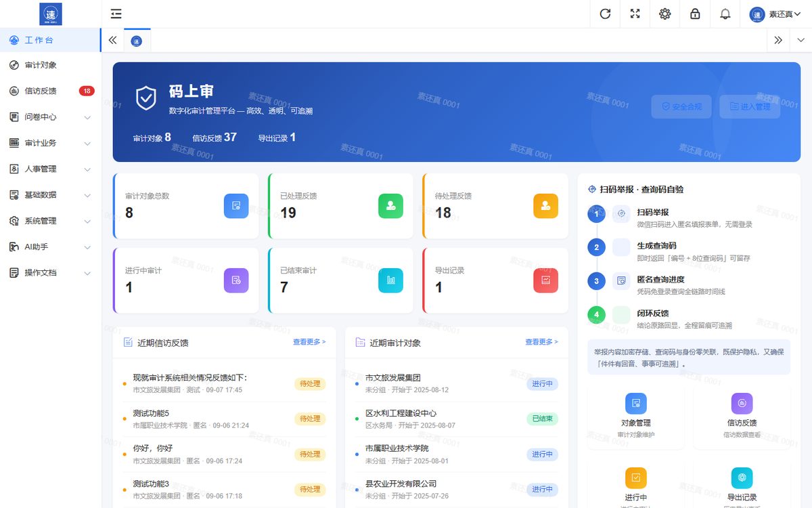812x508 pixels.
Task: Click the 人事管理 sidebar icon
Action: pos(14,169)
